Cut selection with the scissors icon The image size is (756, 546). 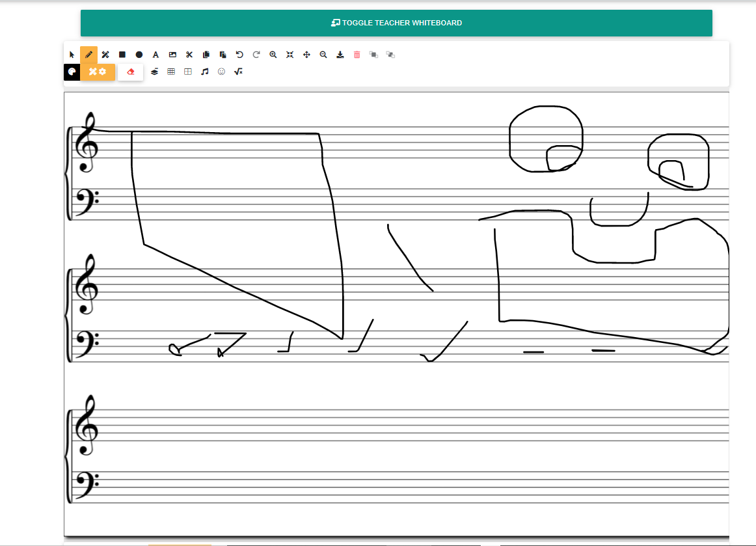pos(189,55)
